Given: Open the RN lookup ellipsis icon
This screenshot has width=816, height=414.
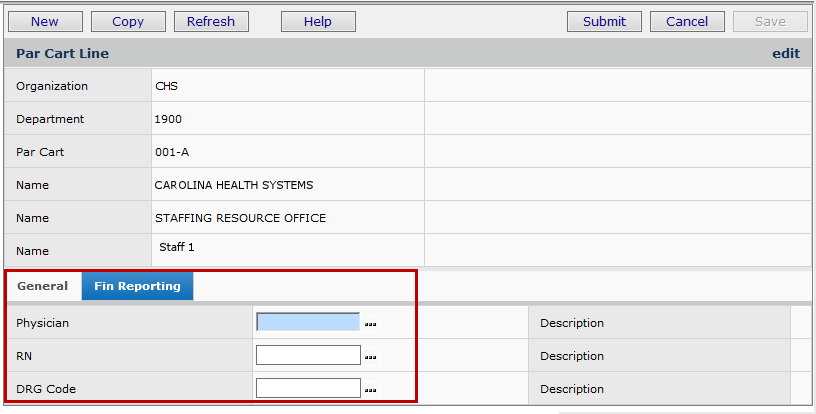Looking at the screenshot, I should coord(371,356).
